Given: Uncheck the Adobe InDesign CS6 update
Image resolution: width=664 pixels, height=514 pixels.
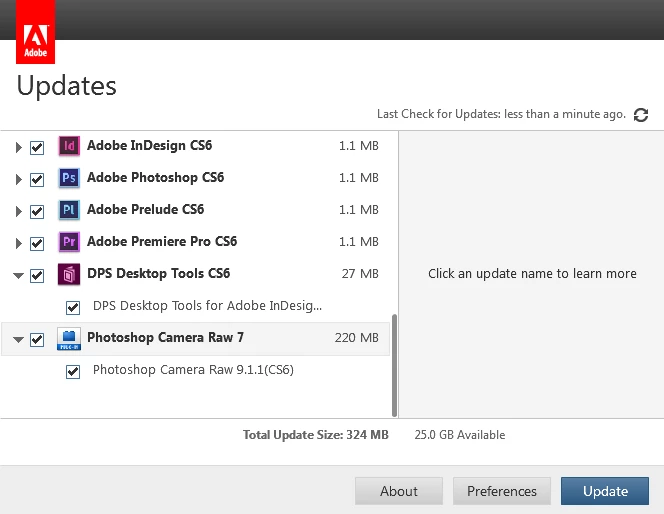Looking at the screenshot, I should pos(37,147).
